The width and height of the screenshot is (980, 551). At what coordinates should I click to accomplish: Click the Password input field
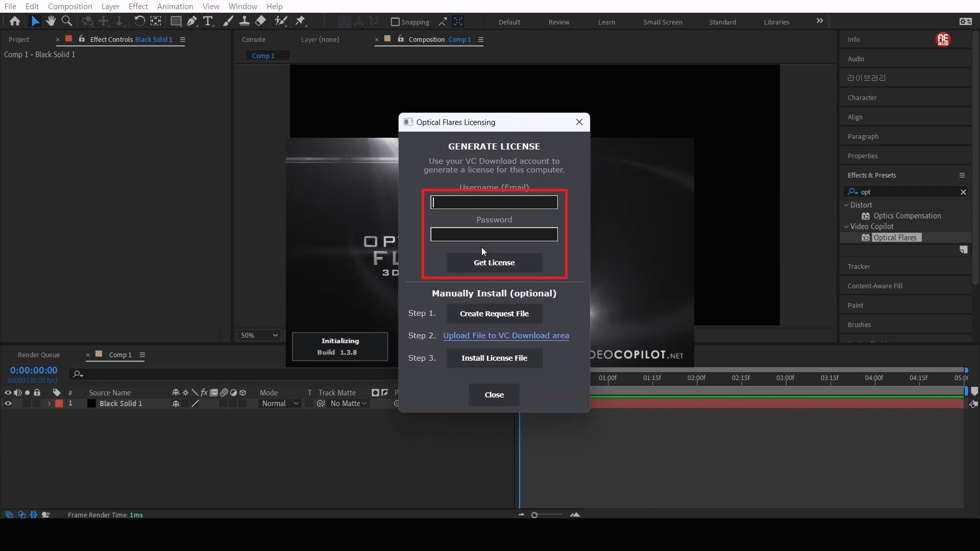[x=494, y=235]
